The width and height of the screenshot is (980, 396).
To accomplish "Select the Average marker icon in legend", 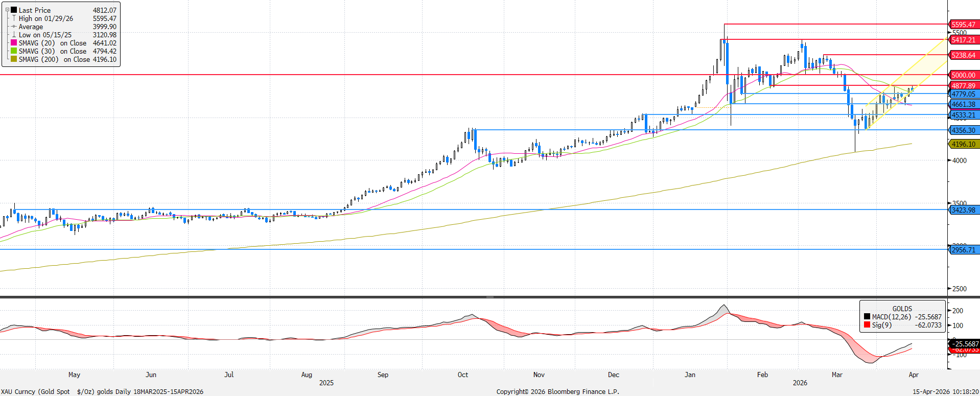I will (x=14, y=27).
